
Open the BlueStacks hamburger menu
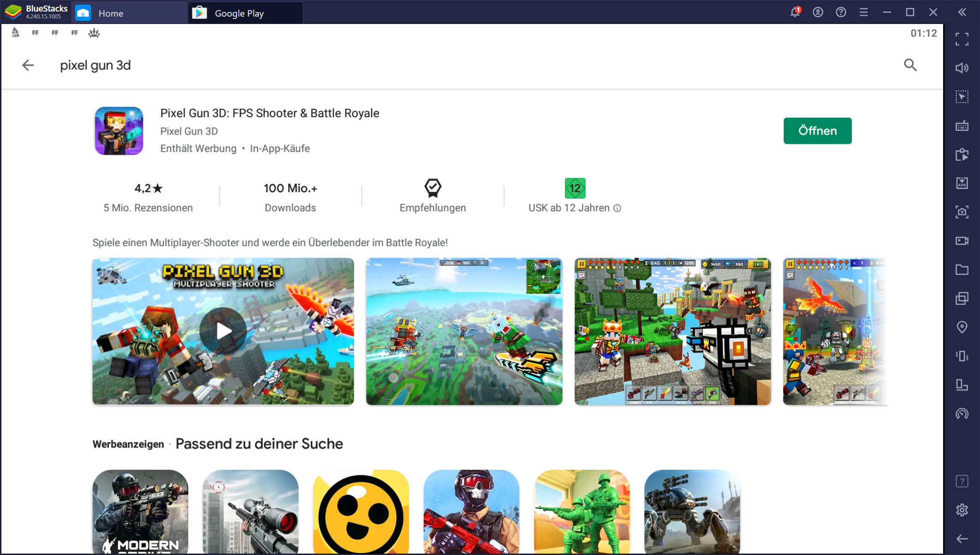(x=864, y=12)
